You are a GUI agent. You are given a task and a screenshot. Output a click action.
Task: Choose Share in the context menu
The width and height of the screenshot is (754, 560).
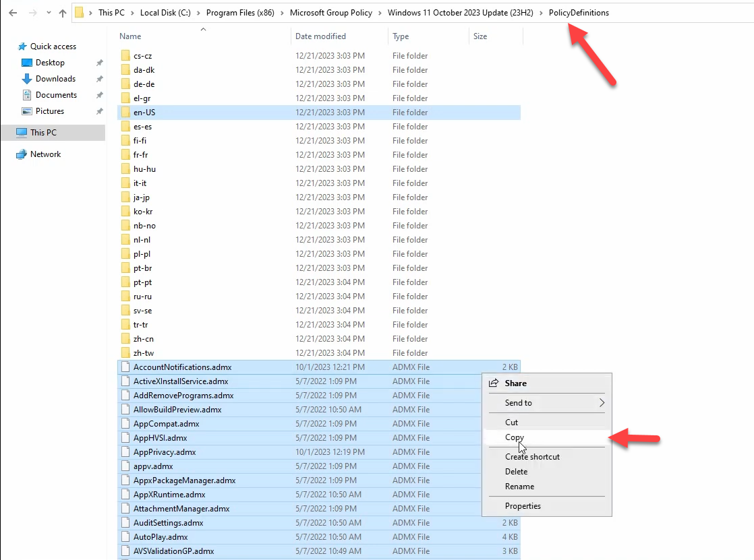point(547,383)
